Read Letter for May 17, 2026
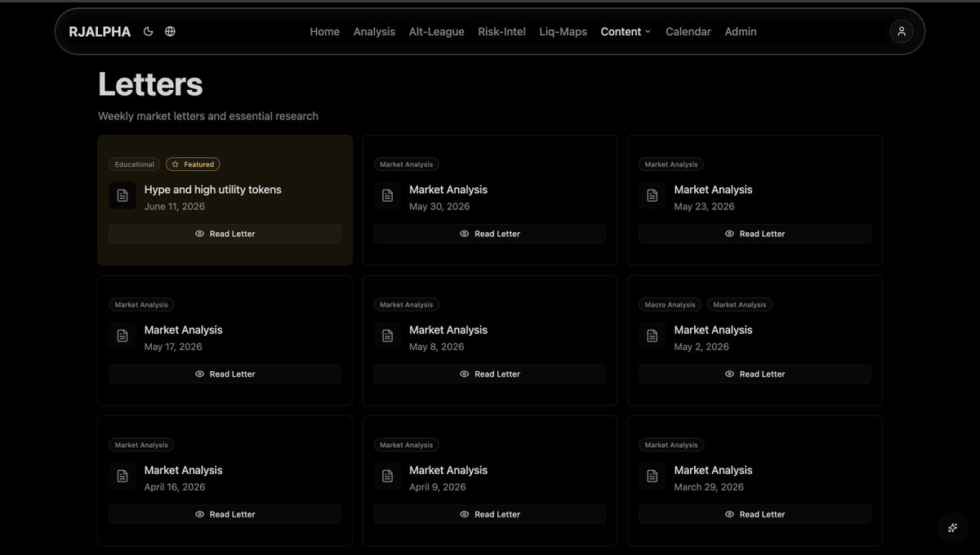Image resolution: width=980 pixels, height=555 pixels. click(225, 374)
